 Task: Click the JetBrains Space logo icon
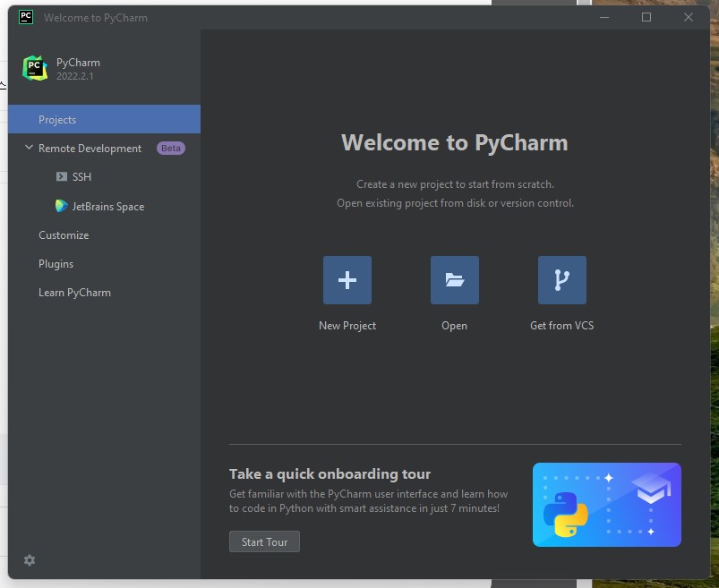click(x=61, y=206)
